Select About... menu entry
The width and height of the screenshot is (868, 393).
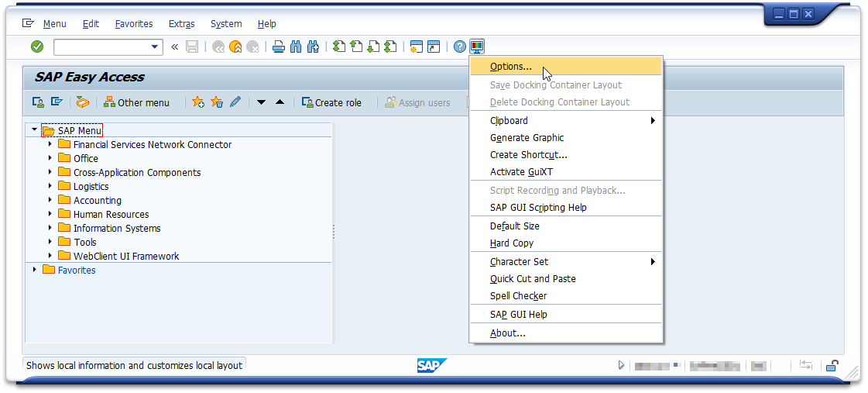point(566,333)
